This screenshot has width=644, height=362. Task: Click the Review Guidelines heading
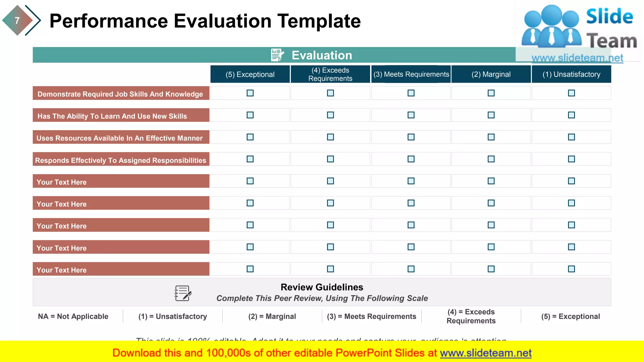pos(322,287)
